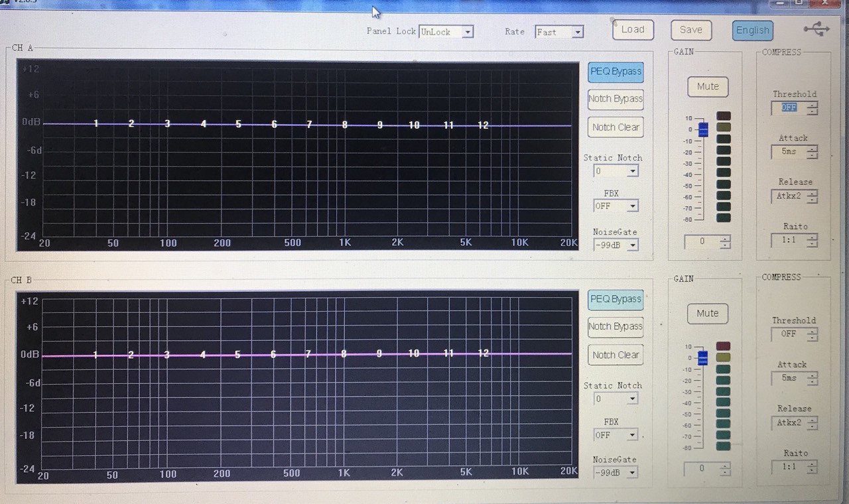Screen dimensions: 849x504
Task: Select EQ band point 8 in CH A graph
Action: pos(344,124)
